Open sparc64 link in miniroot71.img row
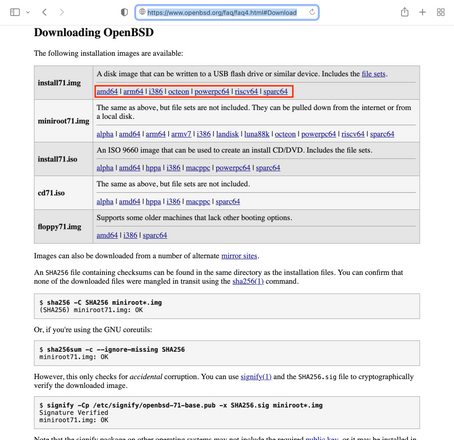The width and height of the screenshot is (454, 440). tap(382, 134)
